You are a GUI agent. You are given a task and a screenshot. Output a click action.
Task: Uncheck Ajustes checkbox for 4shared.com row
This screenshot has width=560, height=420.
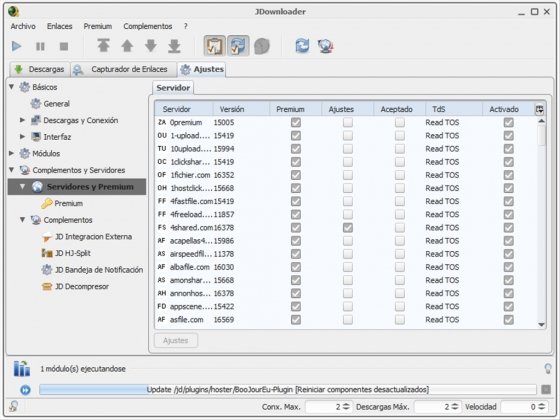(348, 228)
